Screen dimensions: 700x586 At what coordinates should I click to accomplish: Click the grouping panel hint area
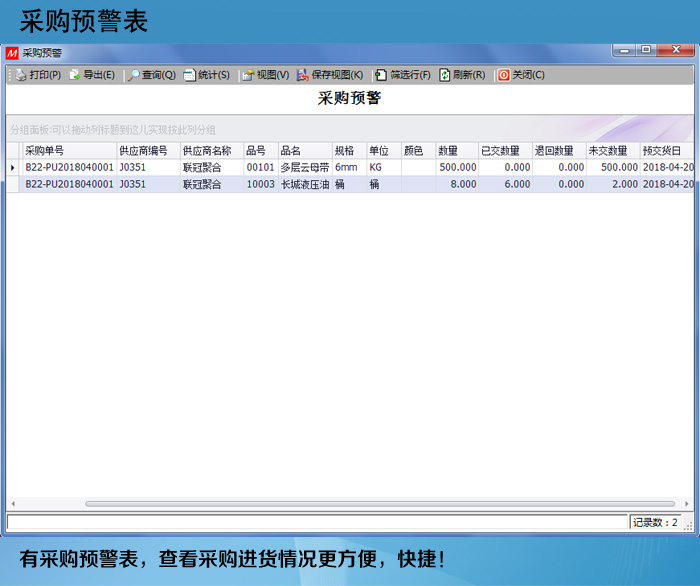(x=350, y=129)
